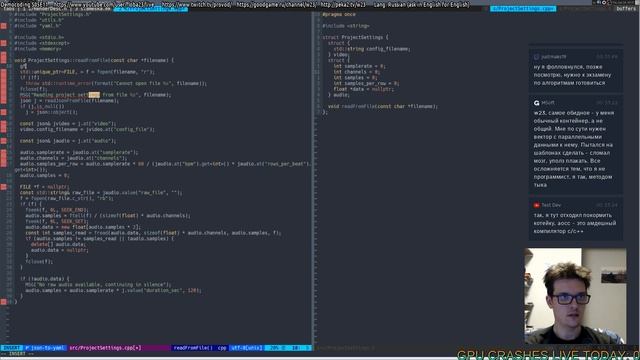
Task: Click error sign beside #include <stdexcept> line
Action: 4,43
